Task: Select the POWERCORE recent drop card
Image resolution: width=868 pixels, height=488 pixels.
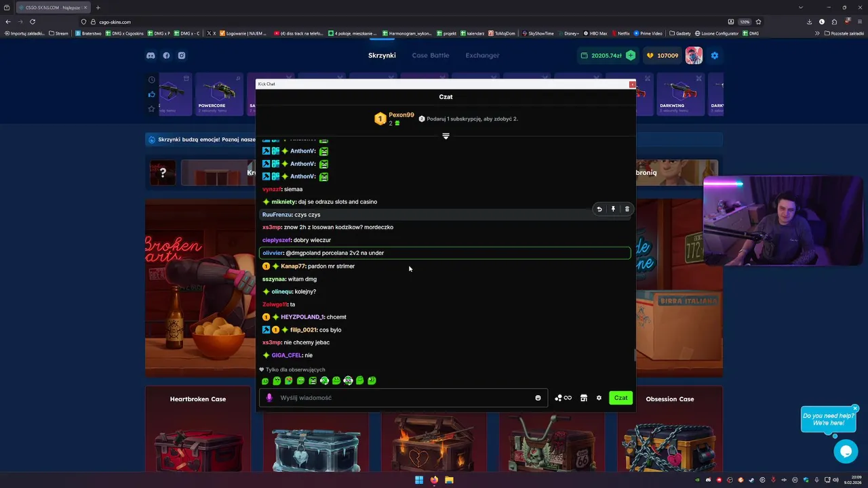Action: (219, 94)
